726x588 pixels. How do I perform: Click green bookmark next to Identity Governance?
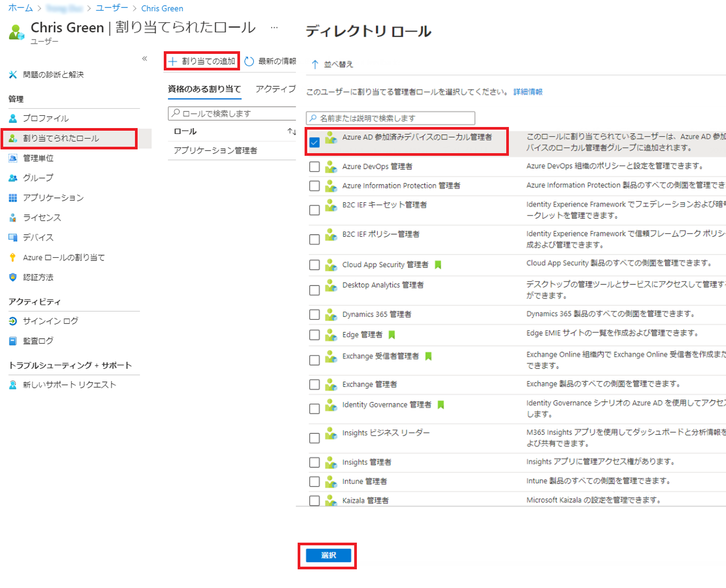tap(441, 404)
